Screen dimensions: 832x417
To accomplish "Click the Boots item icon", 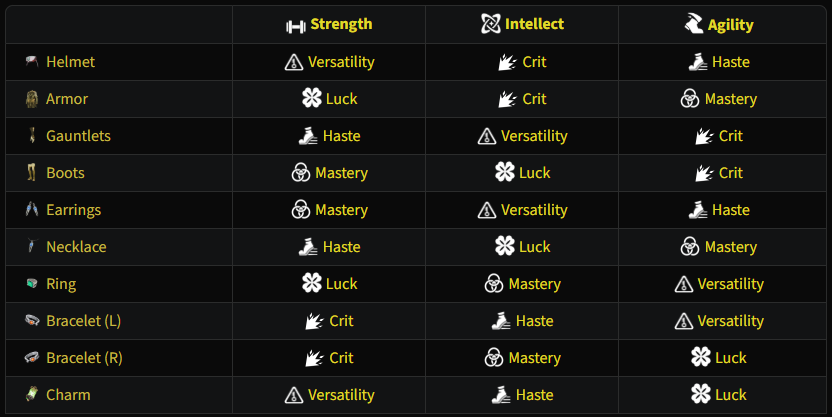I will pyautogui.click(x=32, y=173).
